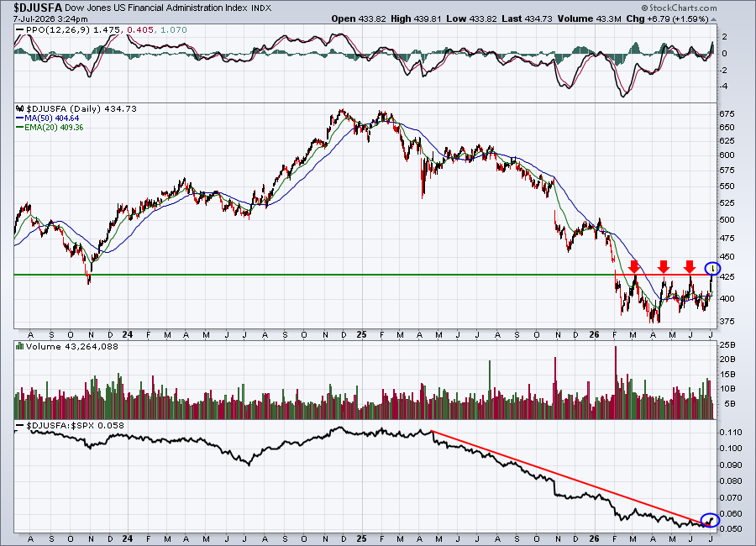Click the volume bars icon beside Volume label
The width and height of the screenshot is (756, 546).
[20, 346]
